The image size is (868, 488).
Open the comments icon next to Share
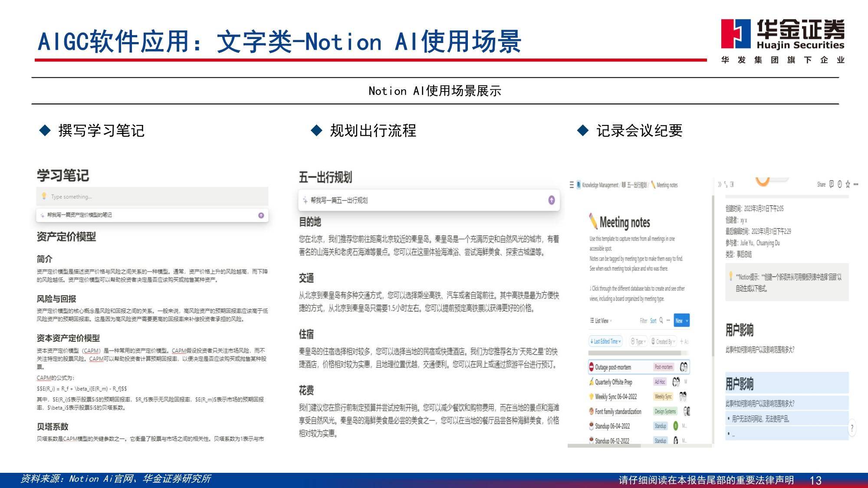(x=832, y=184)
